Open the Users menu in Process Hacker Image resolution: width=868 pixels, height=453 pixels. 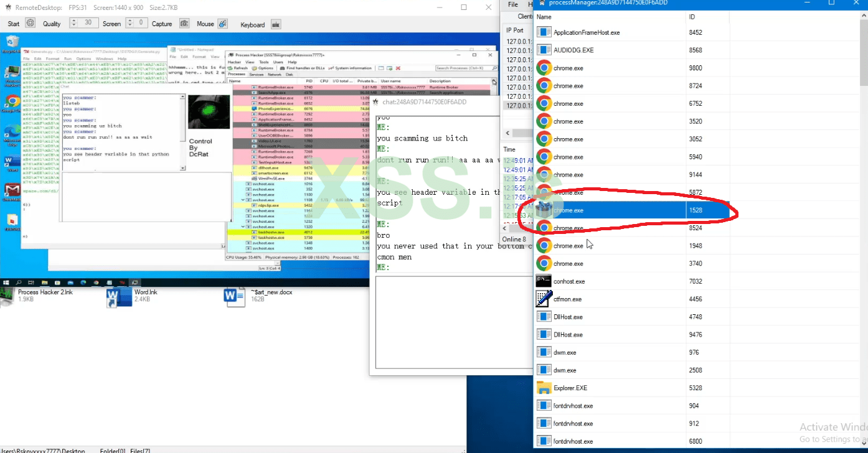point(278,62)
